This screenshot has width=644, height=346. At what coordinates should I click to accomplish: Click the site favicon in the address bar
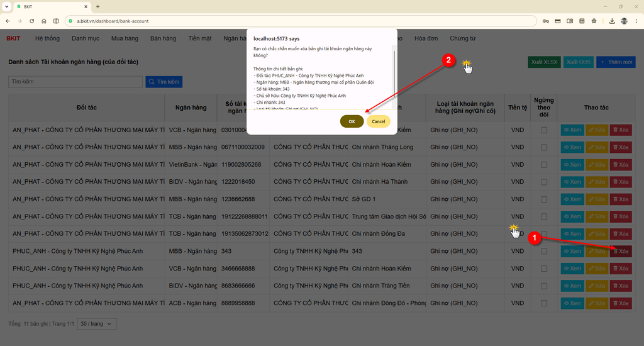[70, 21]
